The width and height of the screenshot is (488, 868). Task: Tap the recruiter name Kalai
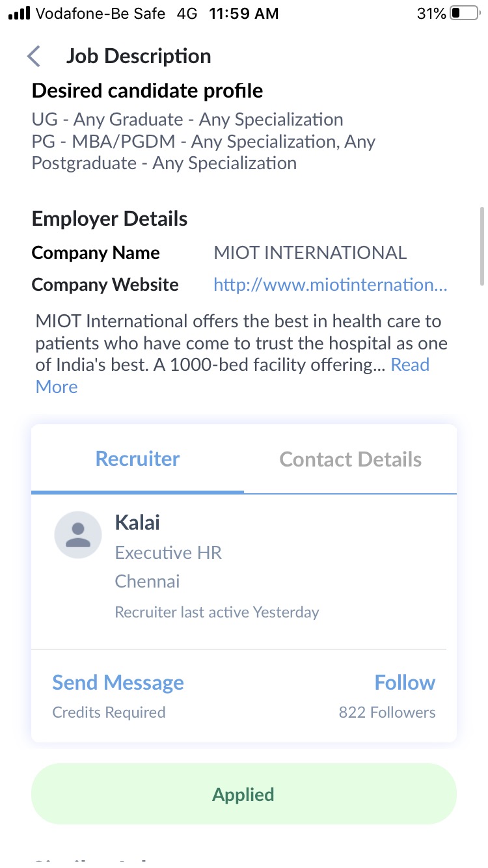[x=137, y=522]
